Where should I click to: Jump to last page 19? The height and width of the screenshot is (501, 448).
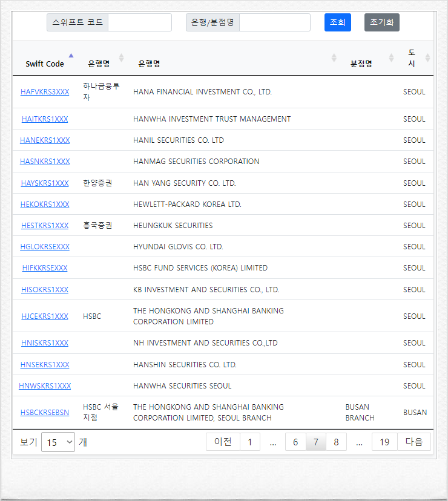point(384,442)
